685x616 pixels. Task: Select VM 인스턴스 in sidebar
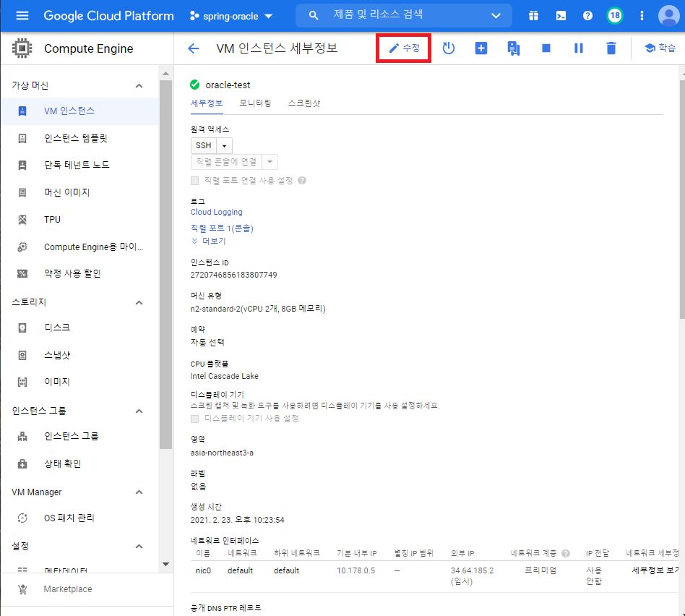(x=79, y=111)
